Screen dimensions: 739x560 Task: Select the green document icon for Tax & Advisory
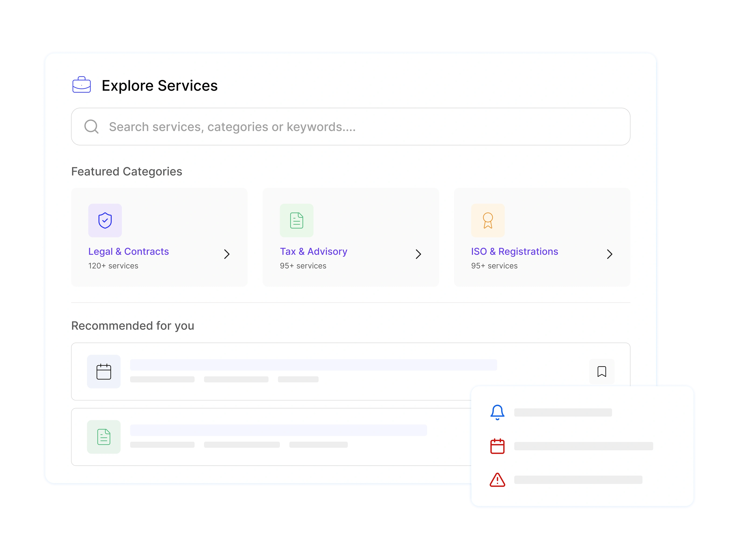pyautogui.click(x=297, y=220)
